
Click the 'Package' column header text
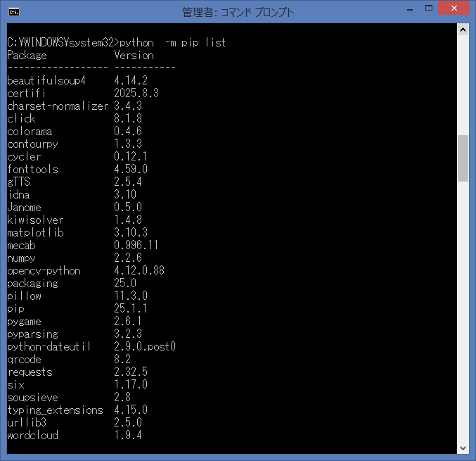point(27,55)
